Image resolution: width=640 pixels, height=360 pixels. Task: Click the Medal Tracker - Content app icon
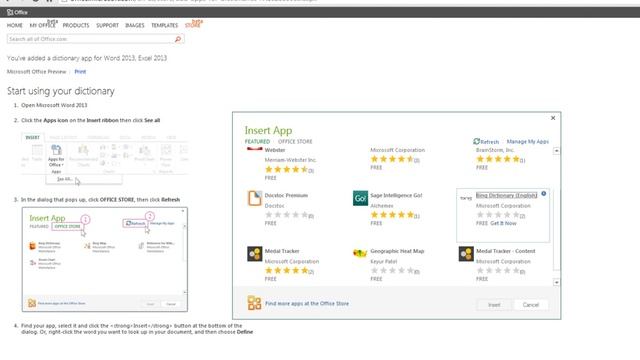pos(466,254)
